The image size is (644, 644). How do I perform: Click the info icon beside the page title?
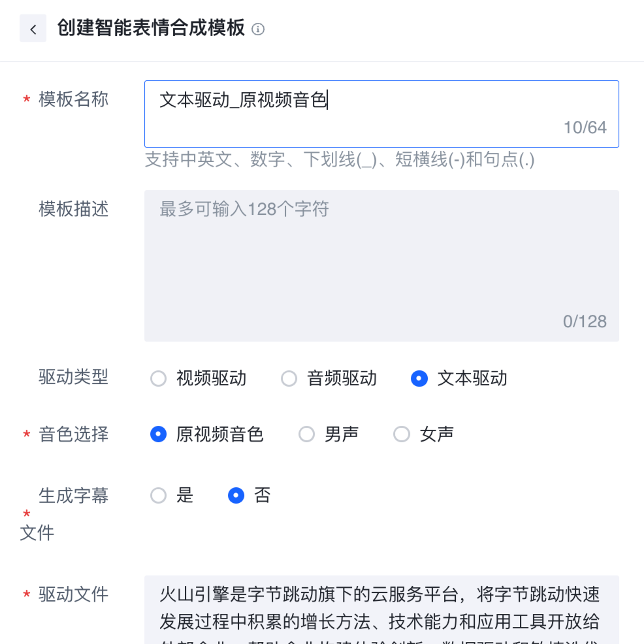[258, 29]
